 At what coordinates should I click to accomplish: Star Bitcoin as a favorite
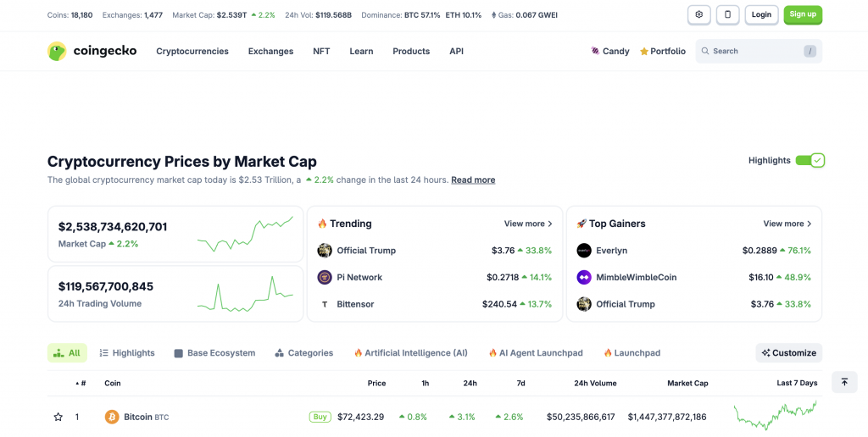(58, 417)
